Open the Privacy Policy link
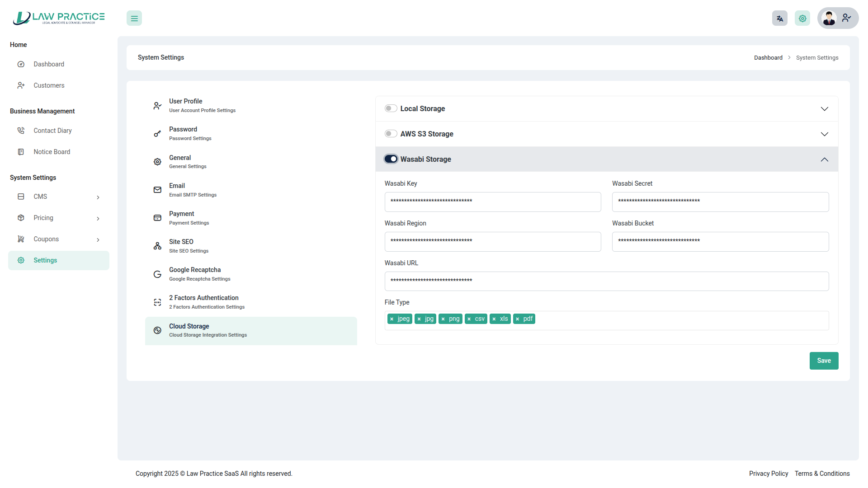The width and height of the screenshot is (868, 488). pos(768,474)
